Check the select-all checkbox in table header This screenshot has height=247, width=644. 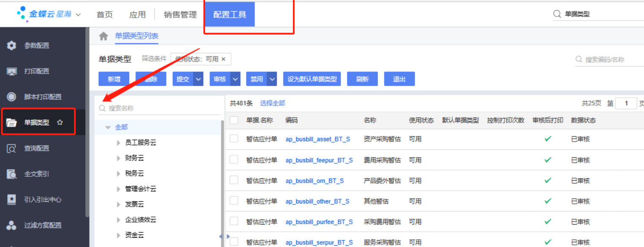coord(234,121)
